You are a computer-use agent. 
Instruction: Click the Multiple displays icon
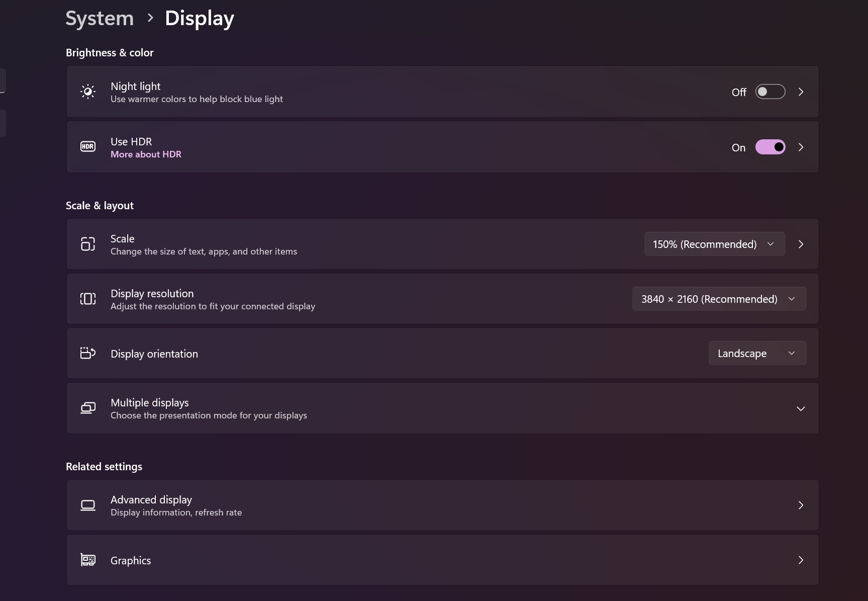(x=88, y=408)
